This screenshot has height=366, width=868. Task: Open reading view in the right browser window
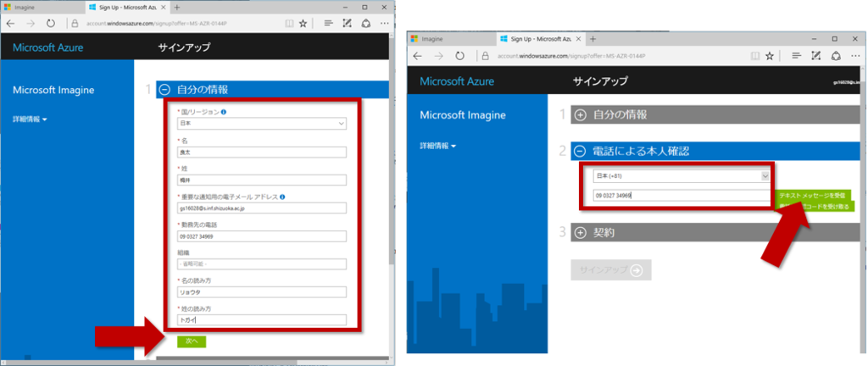(754, 56)
